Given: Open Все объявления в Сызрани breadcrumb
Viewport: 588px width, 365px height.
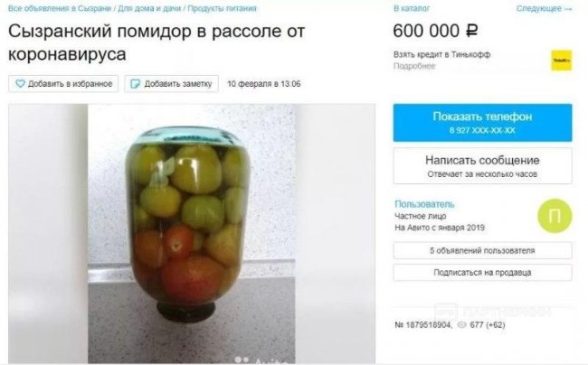Looking at the screenshot, I should click(x=59, y=8).
